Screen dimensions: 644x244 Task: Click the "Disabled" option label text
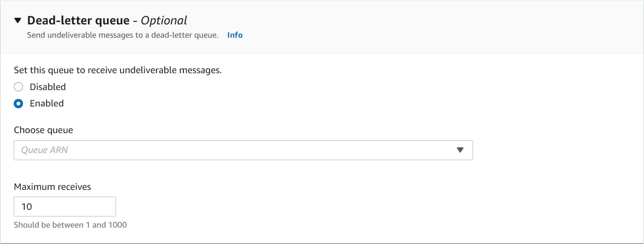(48, 87)
